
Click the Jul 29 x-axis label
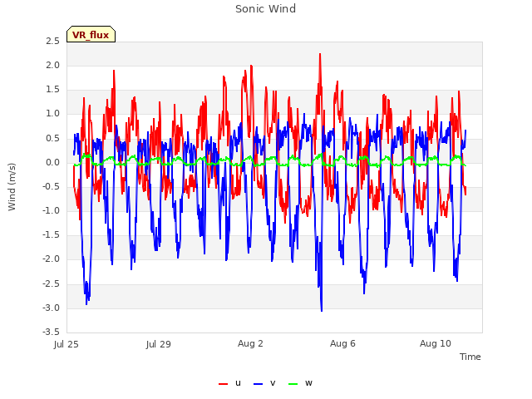click(x=159, y=344)
